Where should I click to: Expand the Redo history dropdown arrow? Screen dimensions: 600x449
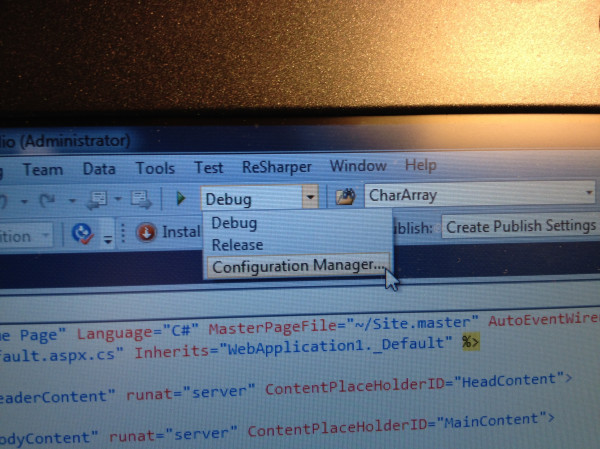72,200
